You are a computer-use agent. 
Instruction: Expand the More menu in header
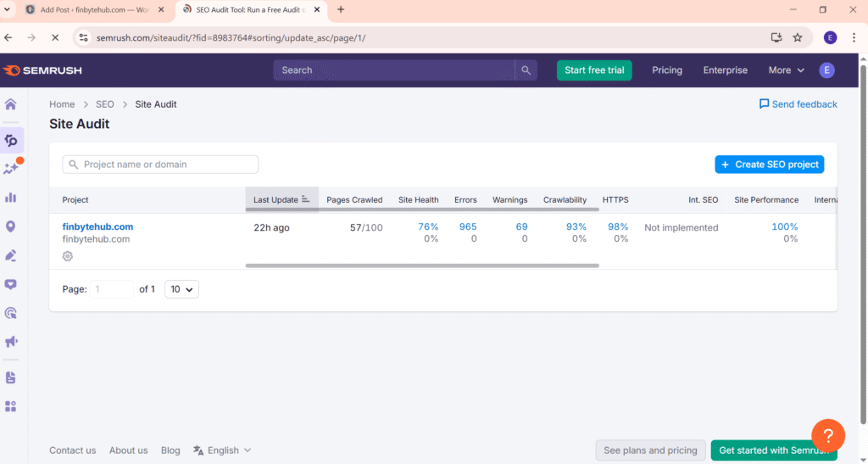pyautogui.click(x=786, y=70)
